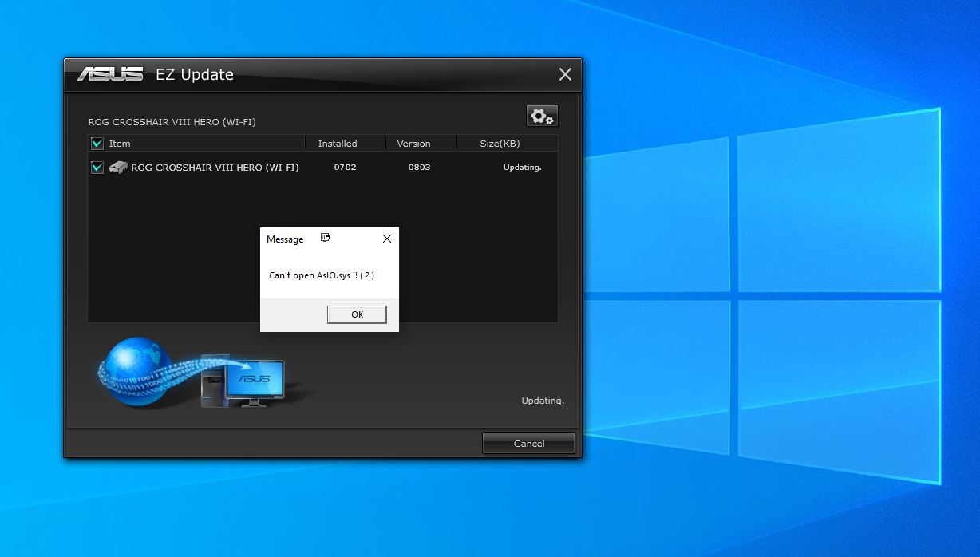Viewport: 980px width, 557px height.
Task: Click the 'Message' dialog title text
Action: 285,239
